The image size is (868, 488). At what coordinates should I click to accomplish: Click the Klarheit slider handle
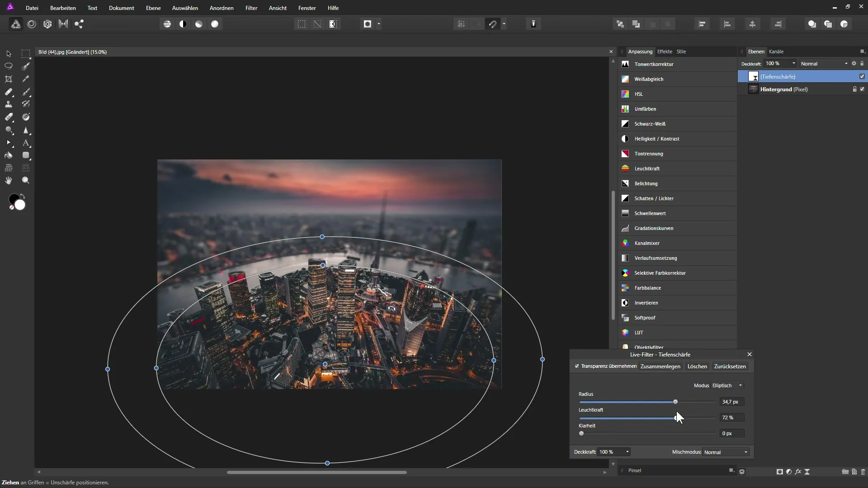click(x=582, y=433)
